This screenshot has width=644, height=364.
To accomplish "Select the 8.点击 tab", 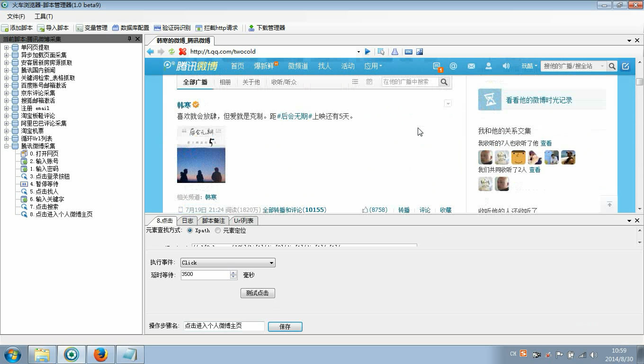I will coord(164,220).
